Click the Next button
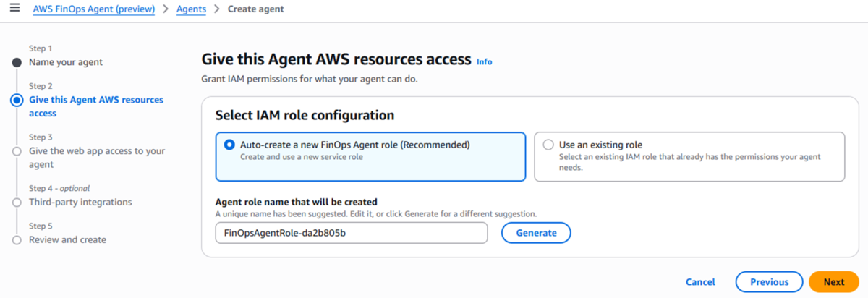Viewport: 868px width, 298px height. click(x=833, y=282)
